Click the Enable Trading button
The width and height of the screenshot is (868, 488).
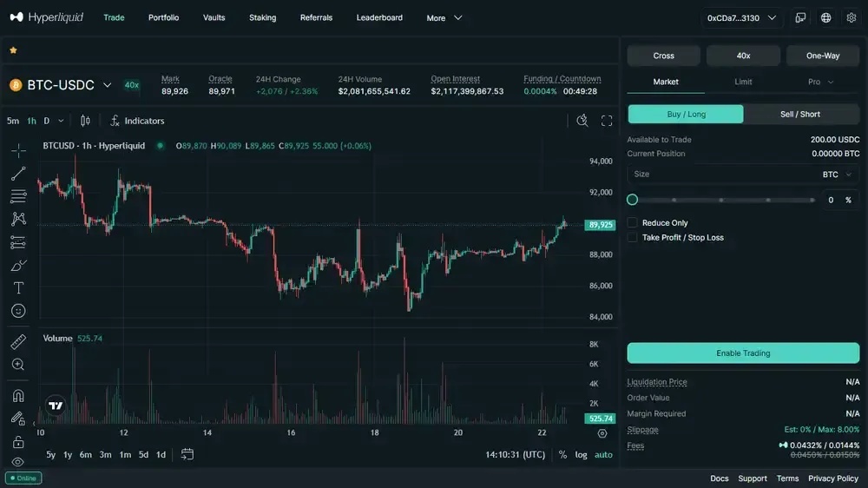[x=743, y=353]
